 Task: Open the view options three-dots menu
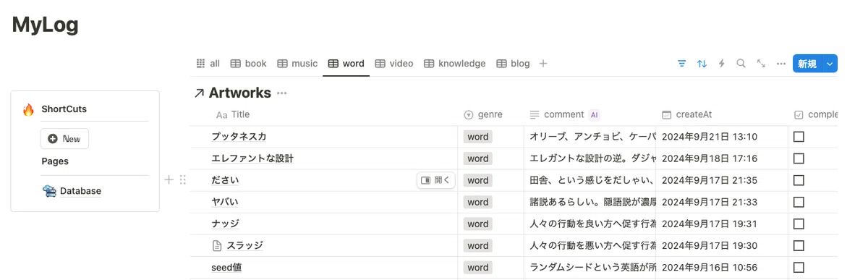780,64
